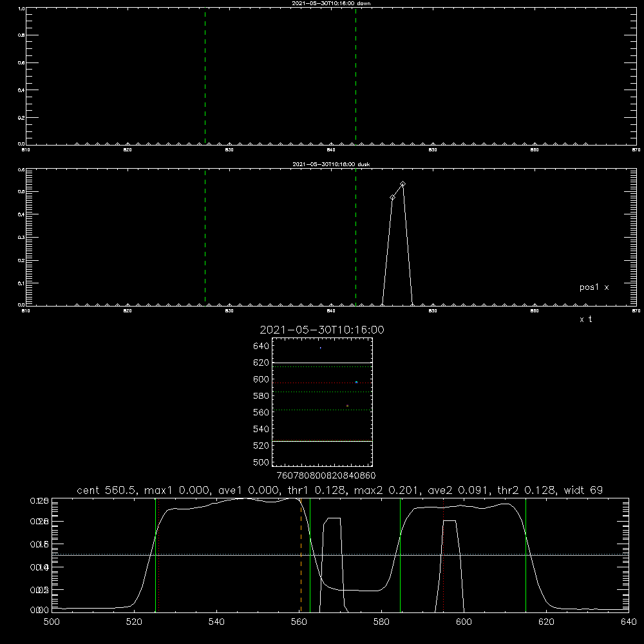Click 'widt 69' in the stats line
This screenshot has height=644, width=644.
[x=583, y=490]
